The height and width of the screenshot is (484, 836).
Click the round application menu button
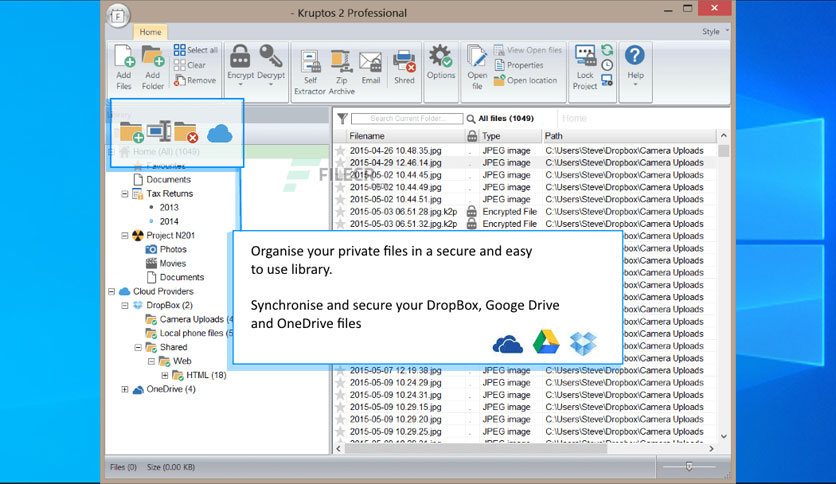[x=118, y=15]
